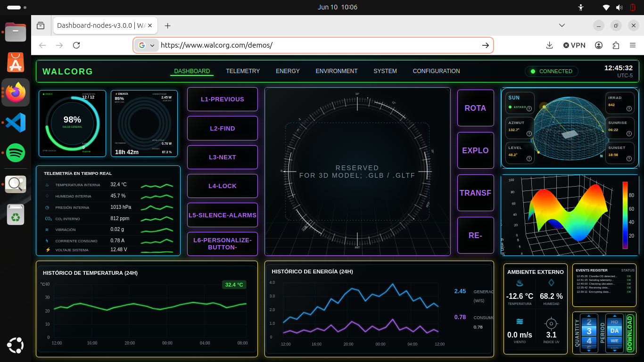The image size is (644, 362).
Task: Open a new browser tab
Action: (167, 25)
